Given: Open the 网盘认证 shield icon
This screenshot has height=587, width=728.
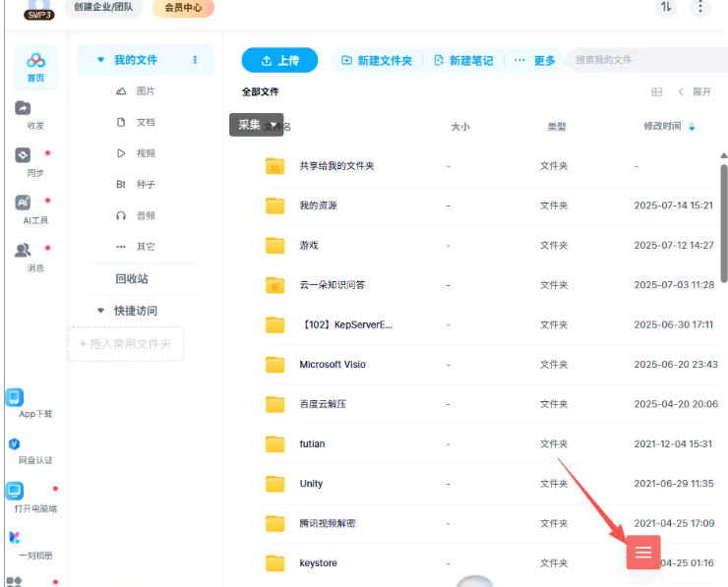Looking at the screenshot, I should click(x=15, y=444).
